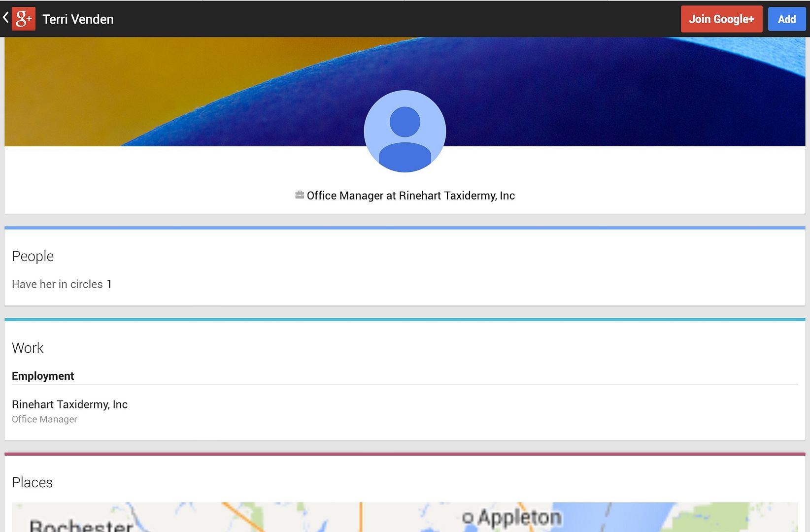
Task: Click the Work section heading
Action: 28,348
